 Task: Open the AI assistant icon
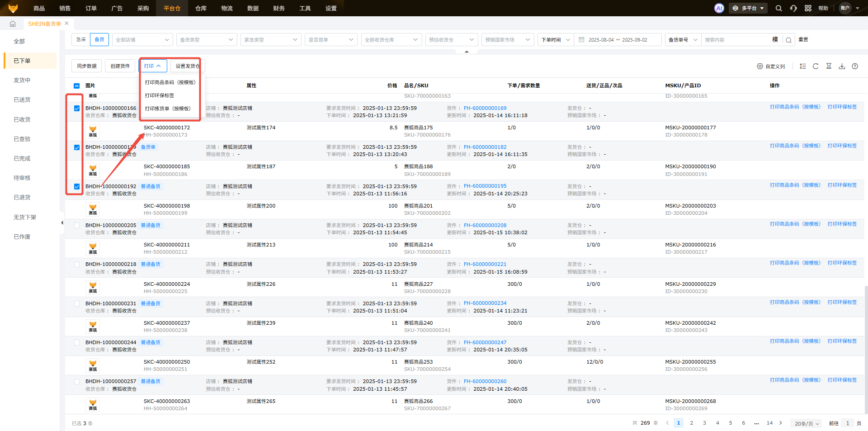pyautogui.click(x=719, y=8)
